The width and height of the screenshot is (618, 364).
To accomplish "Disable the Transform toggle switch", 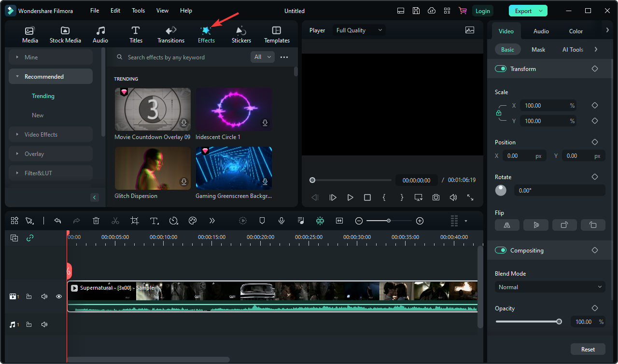I will click(x=501, y=69).
